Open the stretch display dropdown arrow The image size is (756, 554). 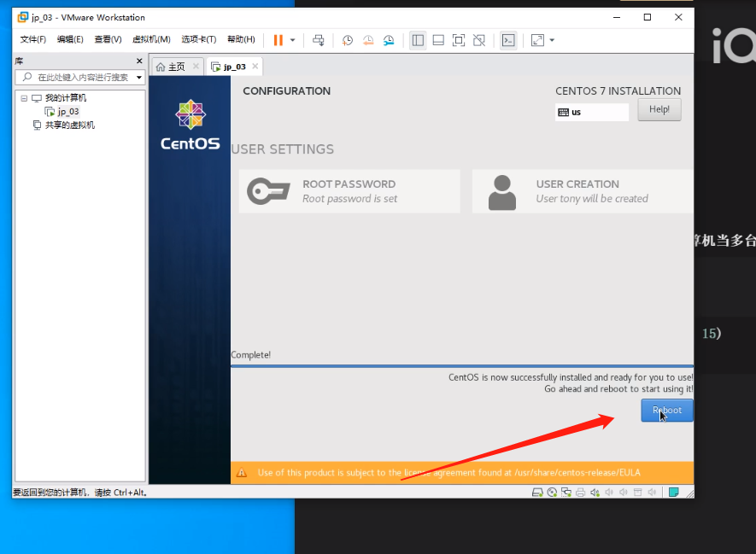pos(552,40)
